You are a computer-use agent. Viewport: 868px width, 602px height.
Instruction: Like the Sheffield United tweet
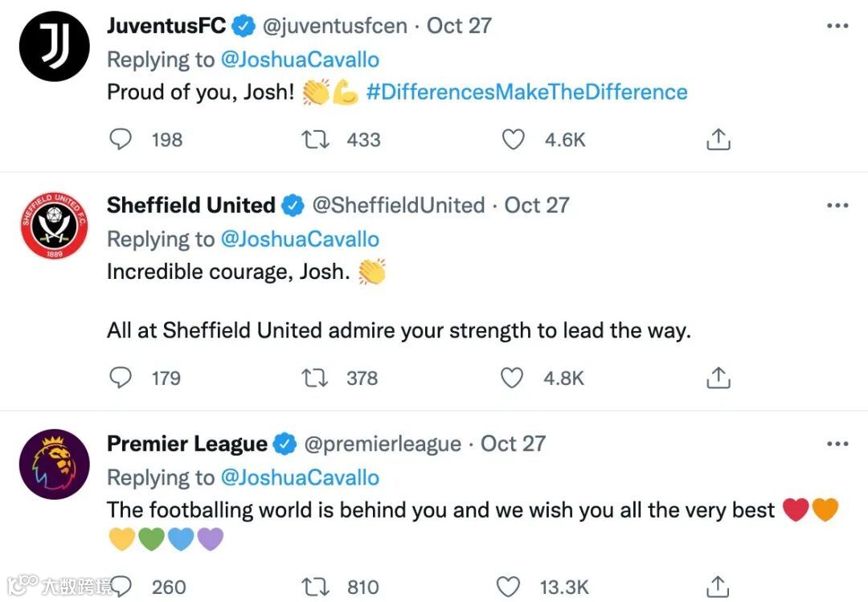(512, 378)
